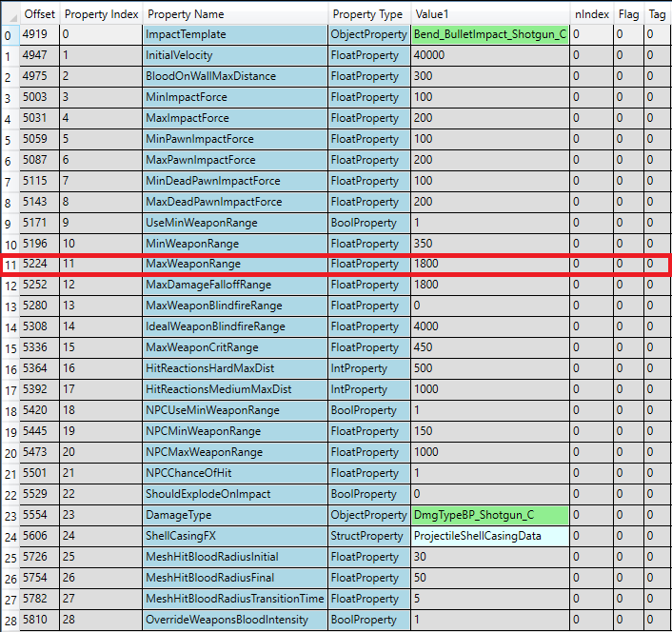Image resolution: width=672 pixels, height=632 pixels.
Task: Select IdealWeaponBlindfireRange property name
Action: [235, 326]
